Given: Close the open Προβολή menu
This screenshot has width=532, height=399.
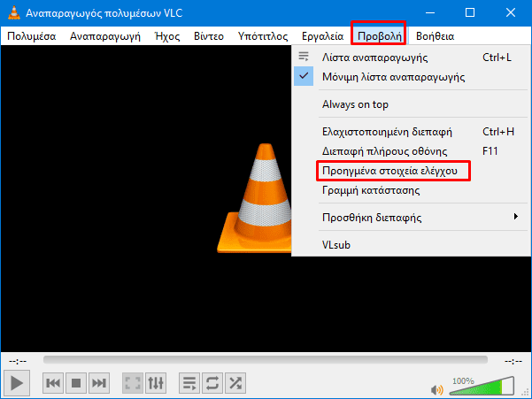Looking at the screenshot, I should pos(380,36).
